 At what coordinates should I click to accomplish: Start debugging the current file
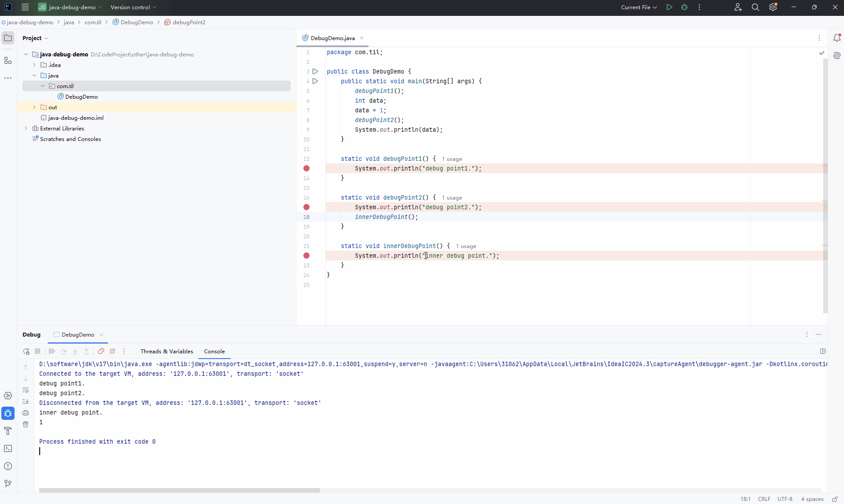684,7
